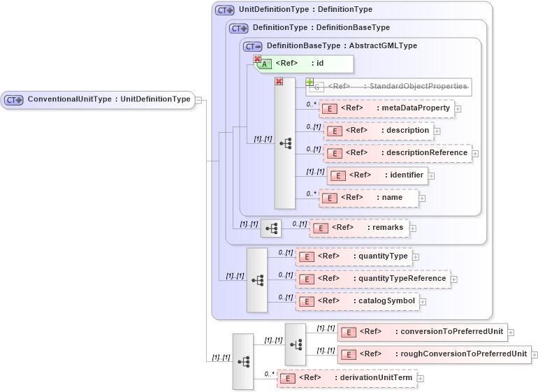
Task: Click the E icon of name element
Action: pyautogui.click(x=330, y=198)
